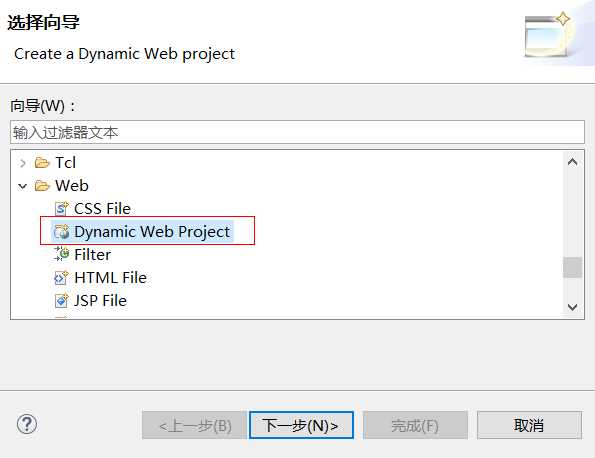The height and width of the screenshot is (458, 595).
Task: Select HTML File in wizard list
Action: 110,278
